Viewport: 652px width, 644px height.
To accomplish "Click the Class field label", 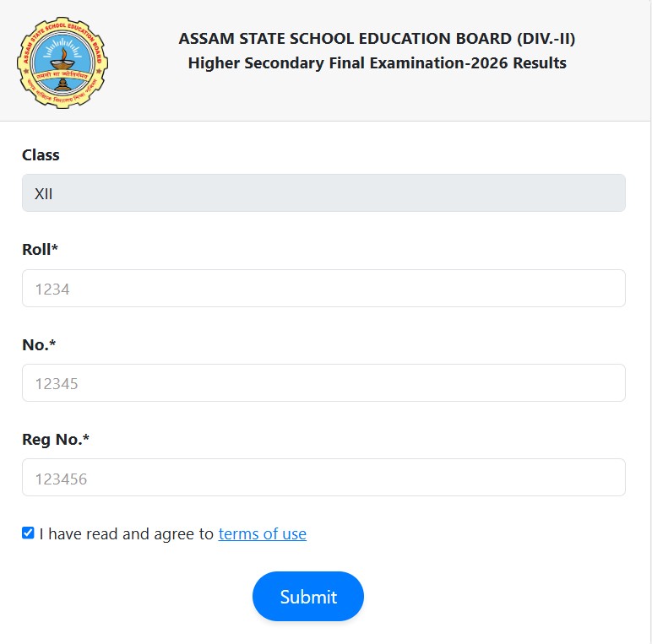I will tap(41, 155).
